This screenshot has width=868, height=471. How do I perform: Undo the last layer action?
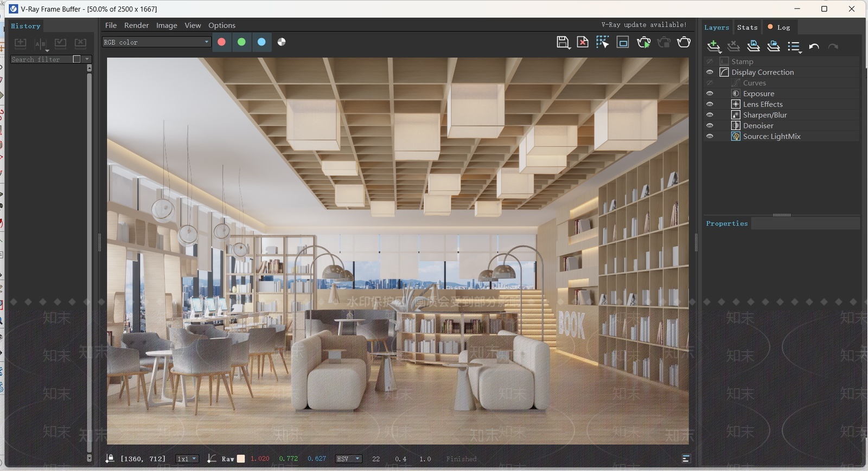tap(814, 47)
